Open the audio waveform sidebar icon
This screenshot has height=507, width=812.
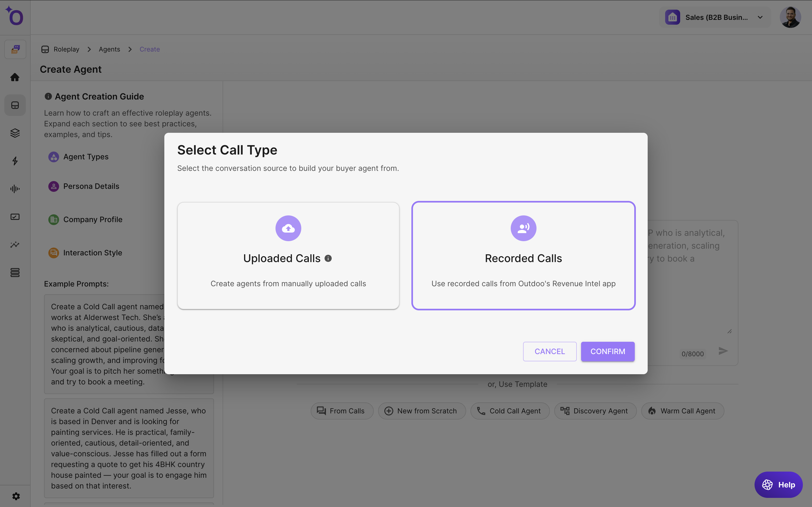[x=15, y=189]
